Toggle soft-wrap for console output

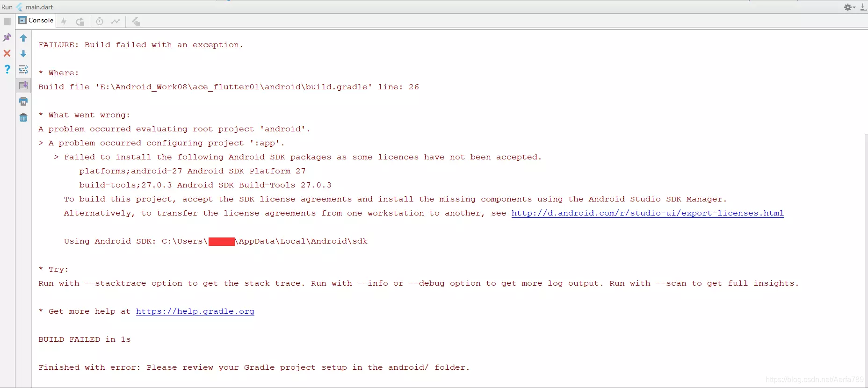(x=23, y=70)
